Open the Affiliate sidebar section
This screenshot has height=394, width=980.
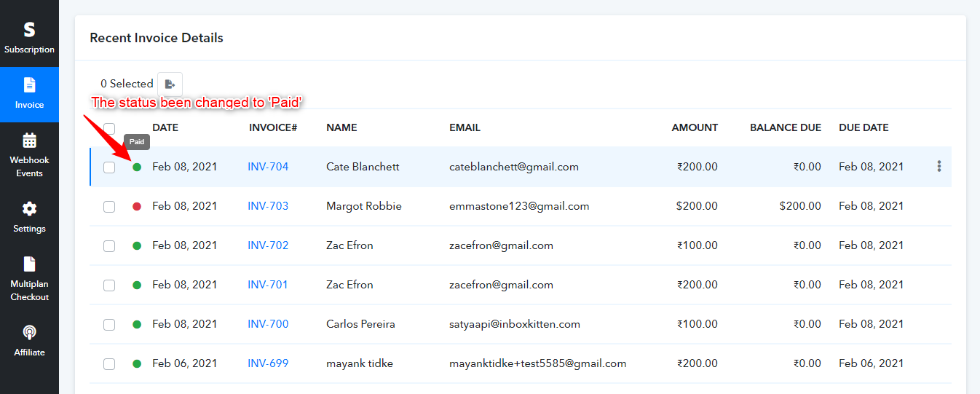(29, 340)
